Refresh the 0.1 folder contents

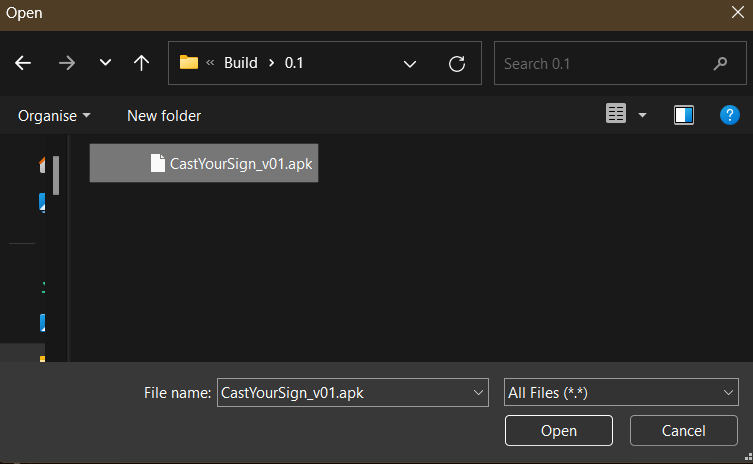457,63
